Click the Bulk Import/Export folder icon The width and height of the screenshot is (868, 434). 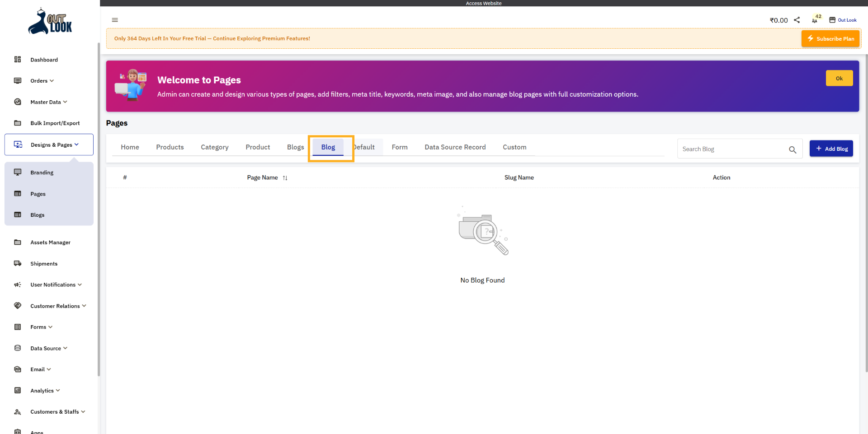17,123
